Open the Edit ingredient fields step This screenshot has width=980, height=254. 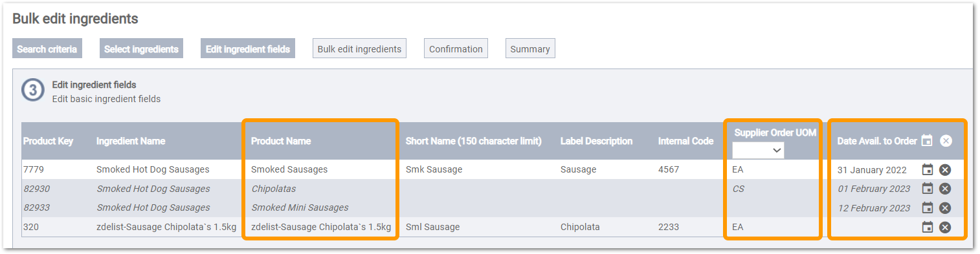pos(248,49)
